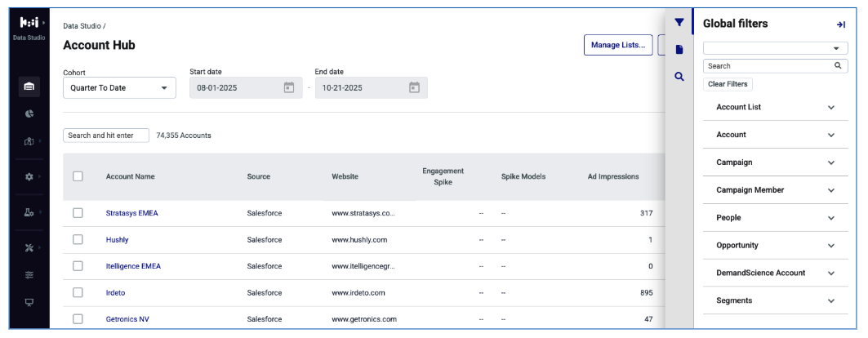Click the Manage Lists button
Image resolution: width=868 pixels, height=338 pixels.
pyautogui.click(x=618, y=45)
